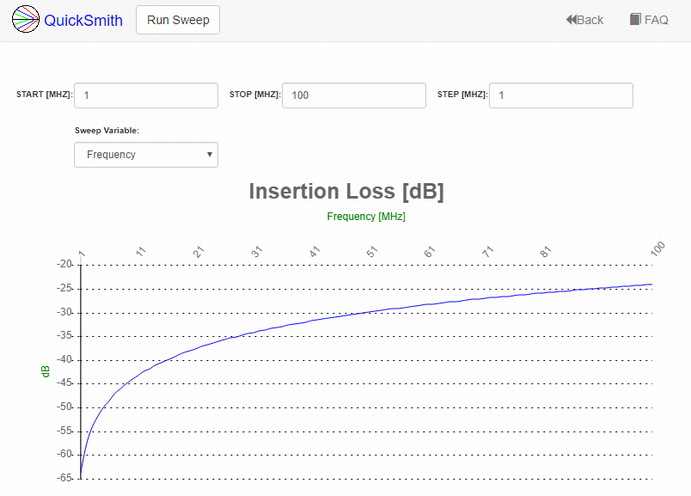This screenshot has height=496, width=691.
Task: Open the QuickSmith home link
Action: 83,20
